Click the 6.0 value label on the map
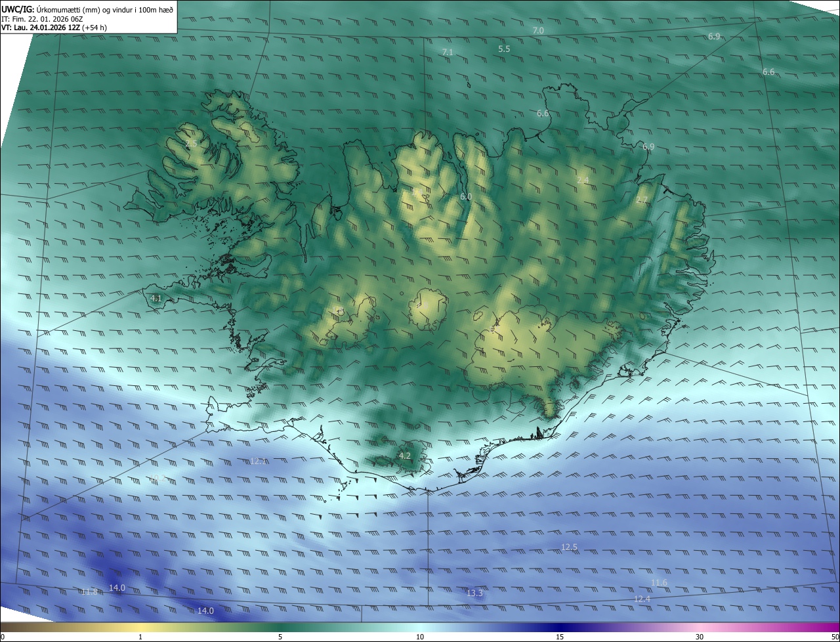The width and height of the screenshot is (840, 642). point(466,197)
